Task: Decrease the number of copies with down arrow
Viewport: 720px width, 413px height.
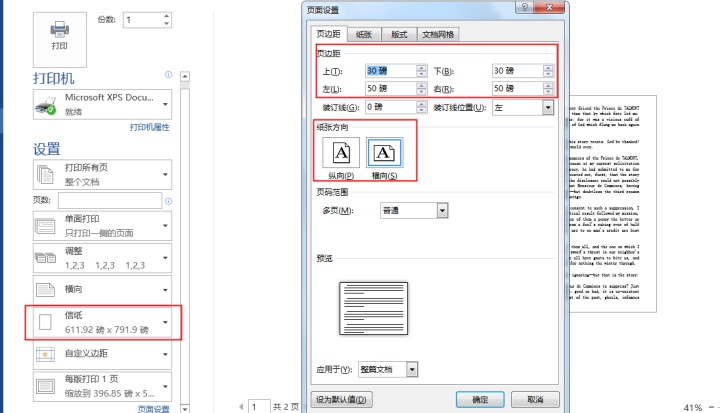Action: [x=166, y=23]
